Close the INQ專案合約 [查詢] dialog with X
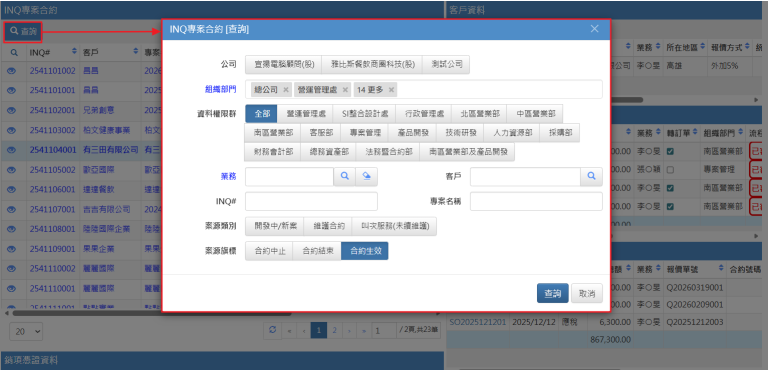The image size is (768, 370). pyautogui.click(x=595, y=29)
